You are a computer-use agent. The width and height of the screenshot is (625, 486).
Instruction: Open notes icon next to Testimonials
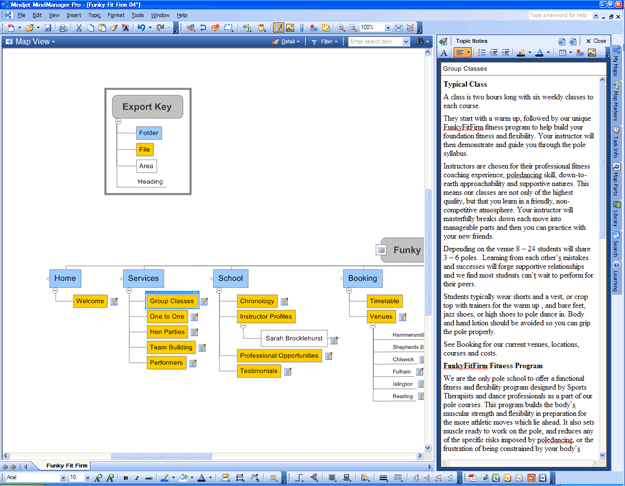point(288,372)
